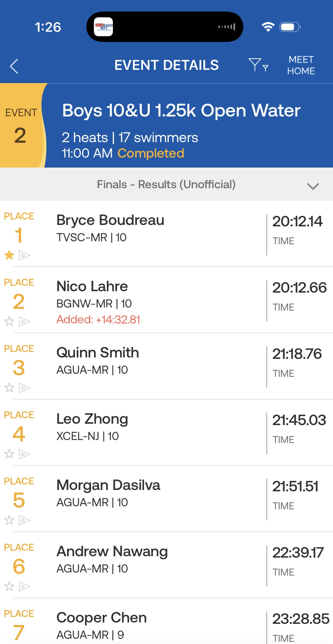Open the Finals - Results (Unofficial) selector

[166, 184]
